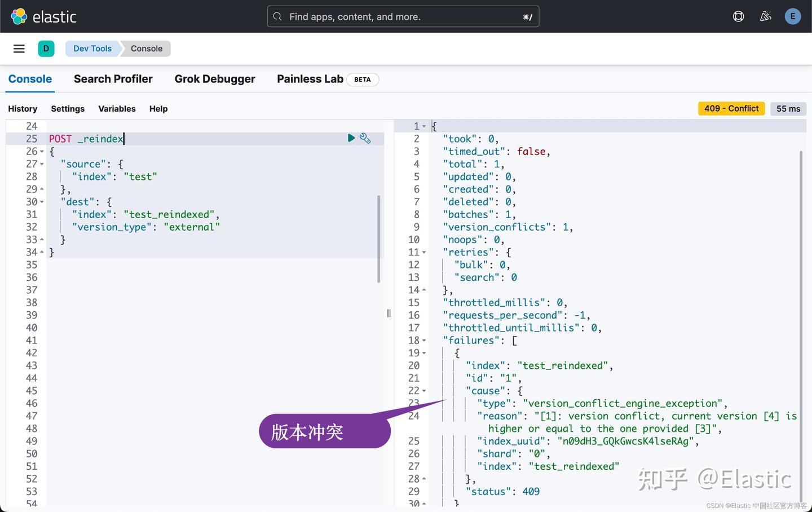Collapse the retries object on line 11
This screenshot has height=512, width=812.
(x=423, y=252)
